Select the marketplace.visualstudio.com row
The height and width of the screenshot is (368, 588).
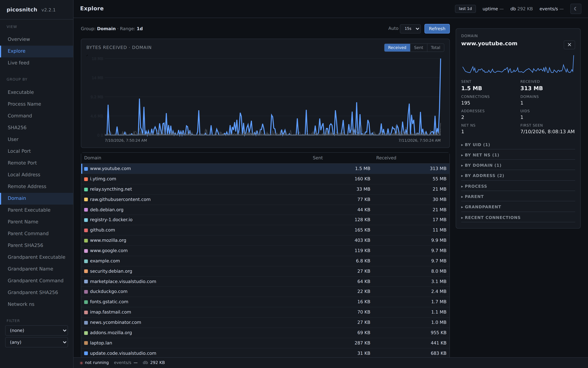265,282
